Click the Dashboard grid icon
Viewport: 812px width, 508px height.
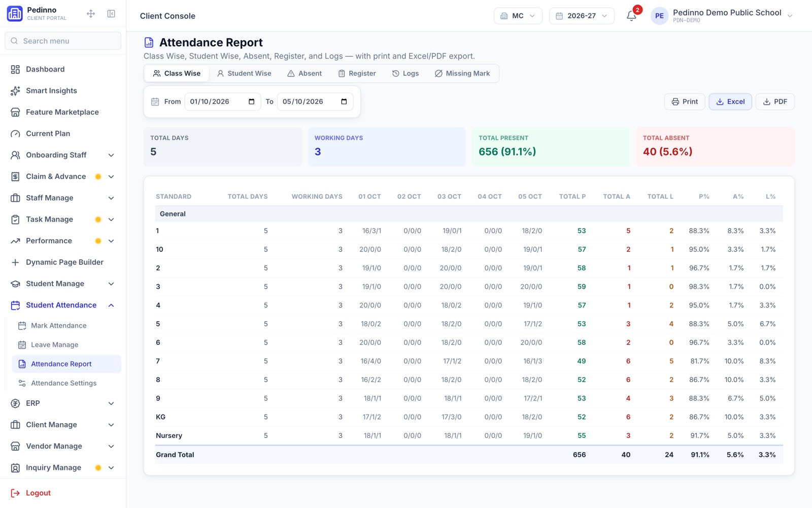[15, 69]
